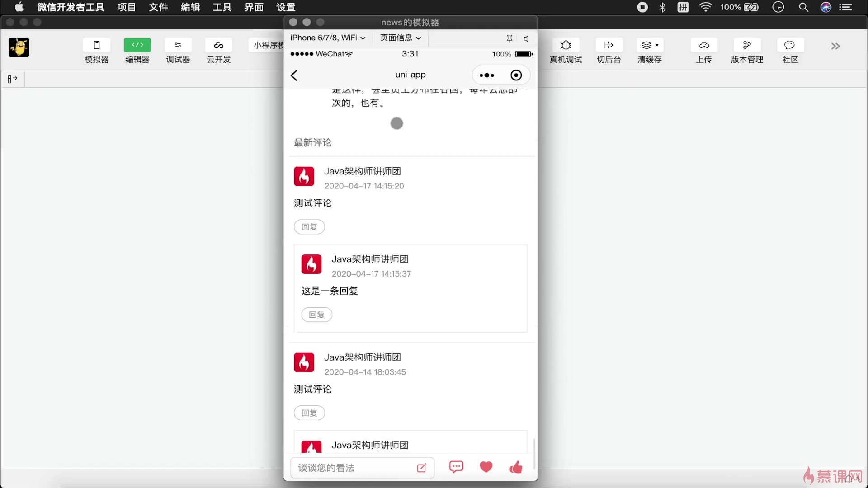868x488 pixels.
Task: Click the first Java架构师讲师团 username
Action: pos(363,171)
